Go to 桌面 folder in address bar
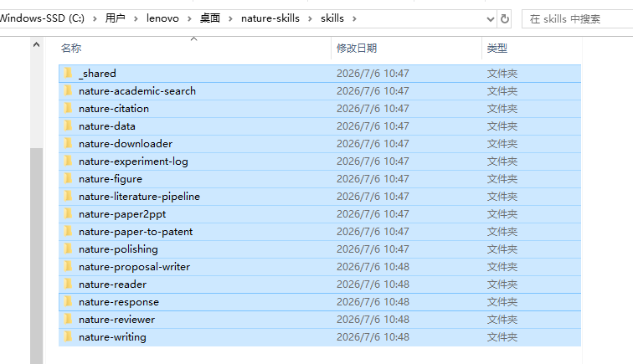 click(210, 18)
